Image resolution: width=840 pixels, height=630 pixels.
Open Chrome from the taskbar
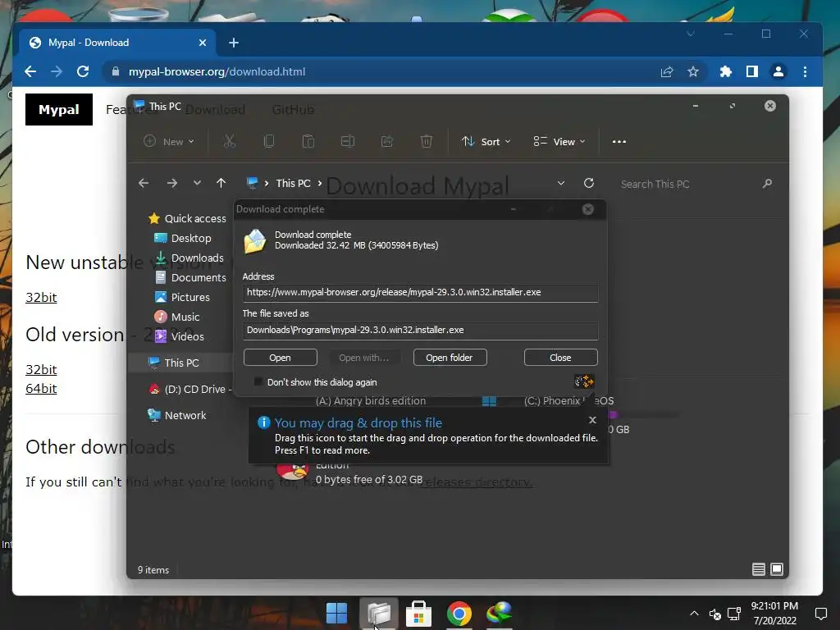pyautogui.click(x=459, y=613)
